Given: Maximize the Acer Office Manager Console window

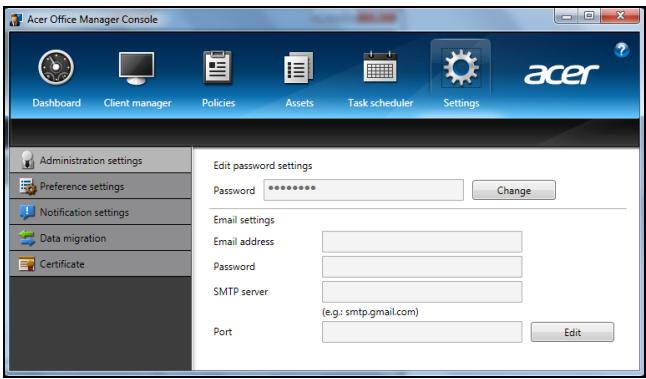Looking at the screenshot, I should [x=589, y=16].
